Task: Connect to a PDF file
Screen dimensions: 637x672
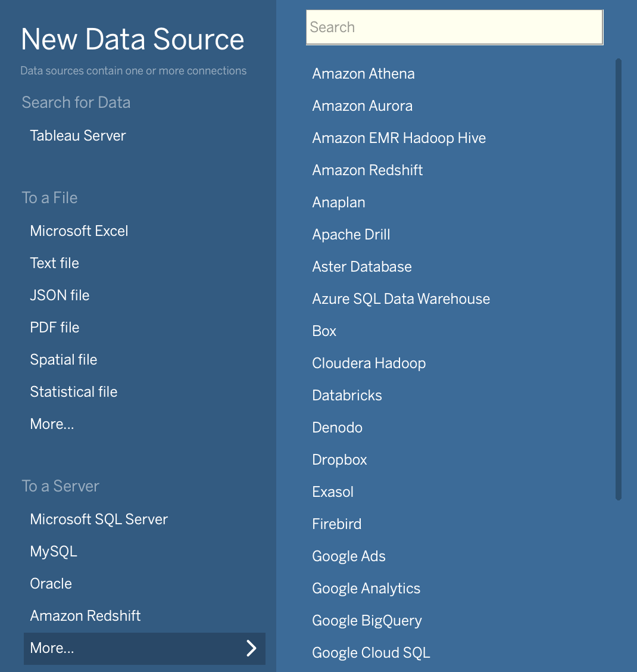Action: pyautogui.click(x=54, y=327)
